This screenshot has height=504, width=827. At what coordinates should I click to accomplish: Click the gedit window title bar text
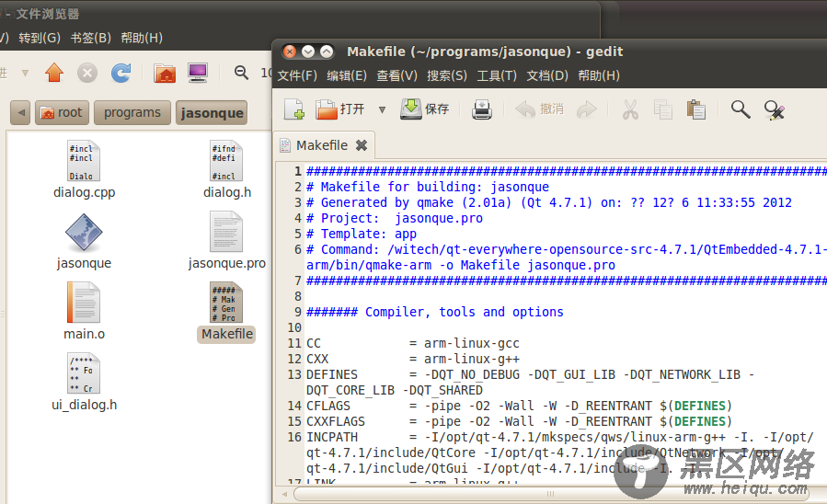click(485, 52)
